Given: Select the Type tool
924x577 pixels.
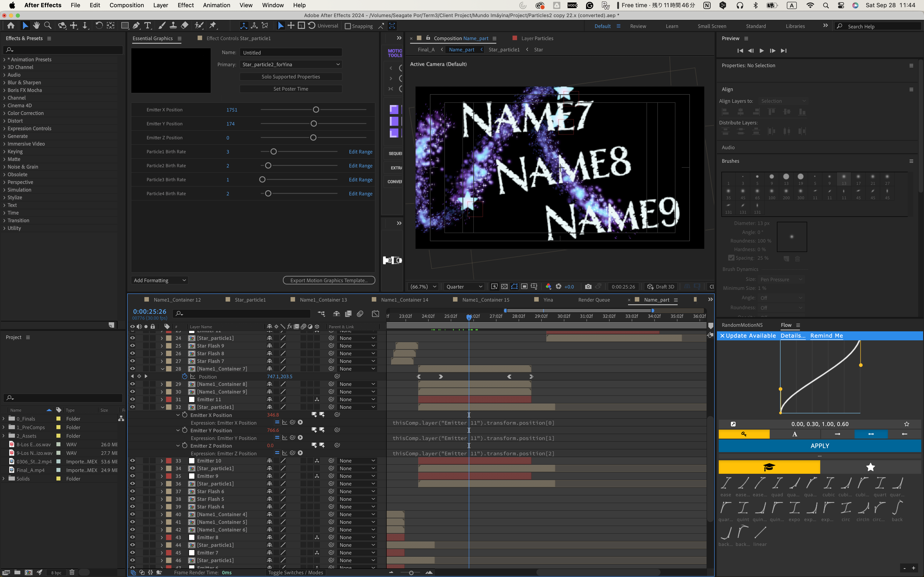Looking at the screenshot, I should click(x=148, y=25).
